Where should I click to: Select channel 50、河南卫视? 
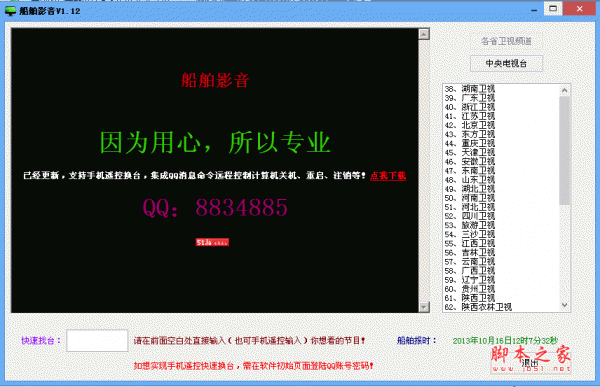coord(470,198)
